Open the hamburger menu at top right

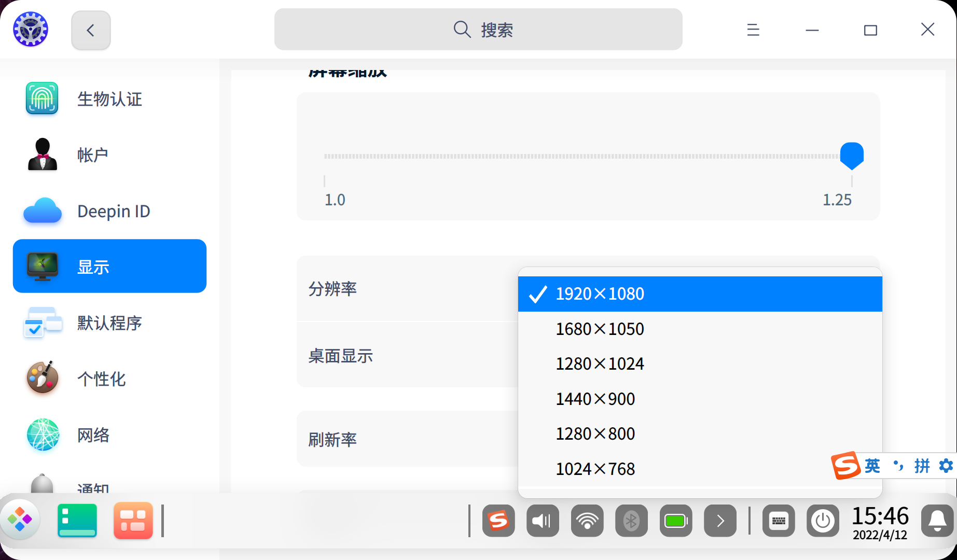753,30
